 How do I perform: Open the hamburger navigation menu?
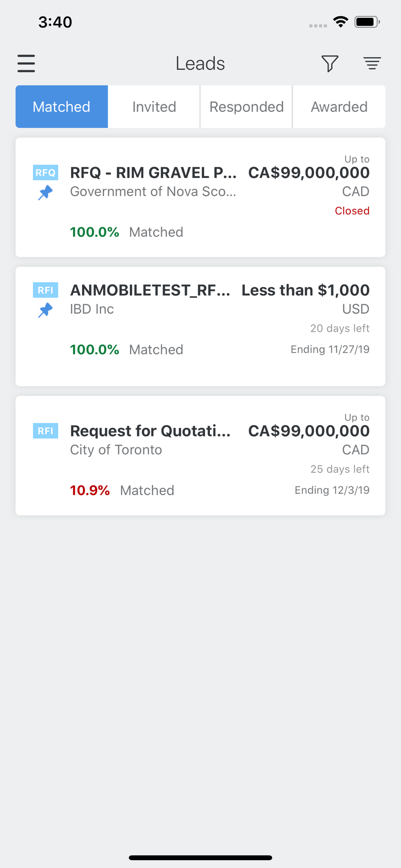point(26,63)
